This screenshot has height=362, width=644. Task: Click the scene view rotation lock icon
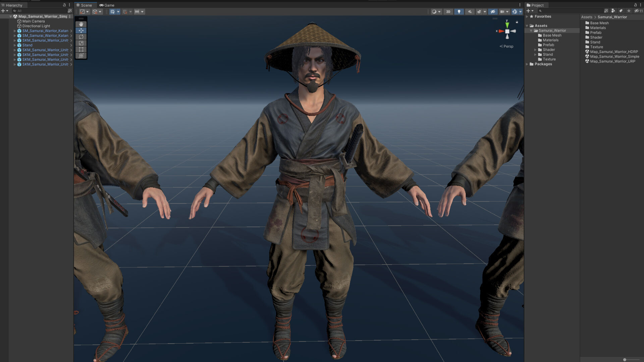[x=517, y=22]
